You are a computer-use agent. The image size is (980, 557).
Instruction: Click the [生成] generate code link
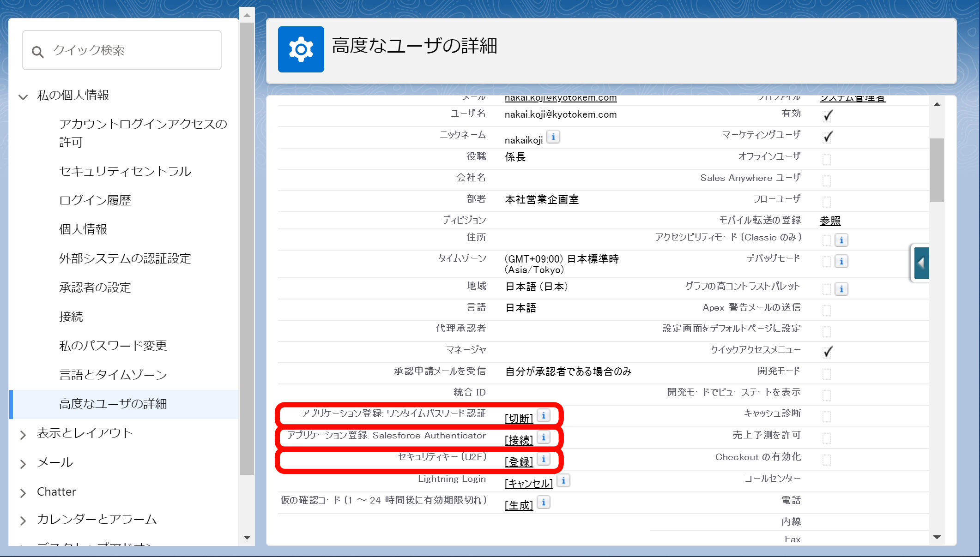tap(519, 505)
